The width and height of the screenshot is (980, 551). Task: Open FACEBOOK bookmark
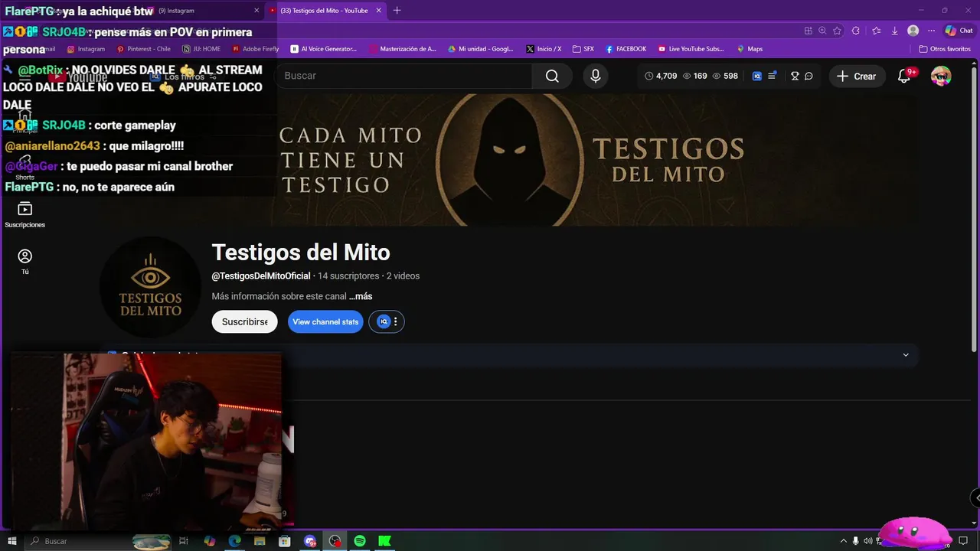626,49
